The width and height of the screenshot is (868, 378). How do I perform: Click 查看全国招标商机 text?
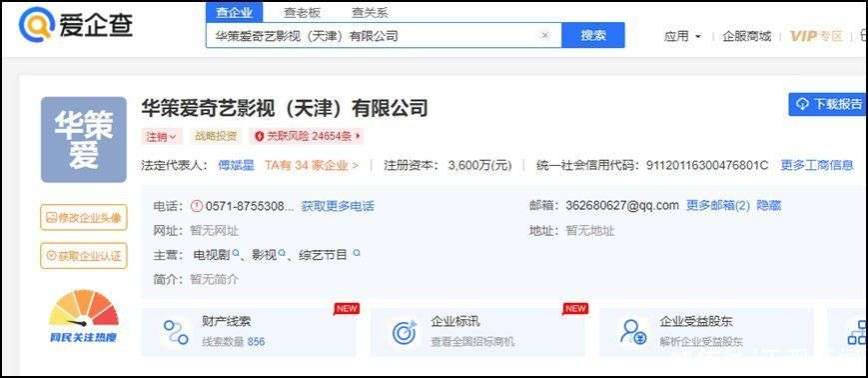[x=472, y=341]
